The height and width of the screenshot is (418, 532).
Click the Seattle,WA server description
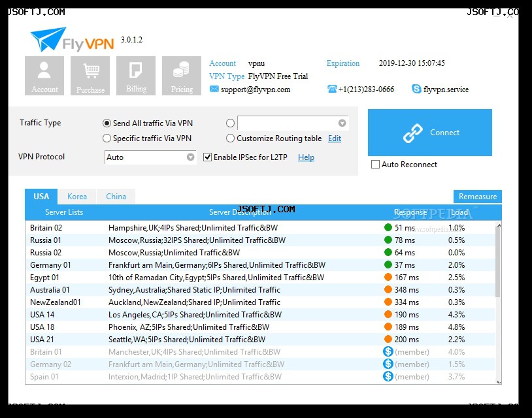click(x=187, y=340)
